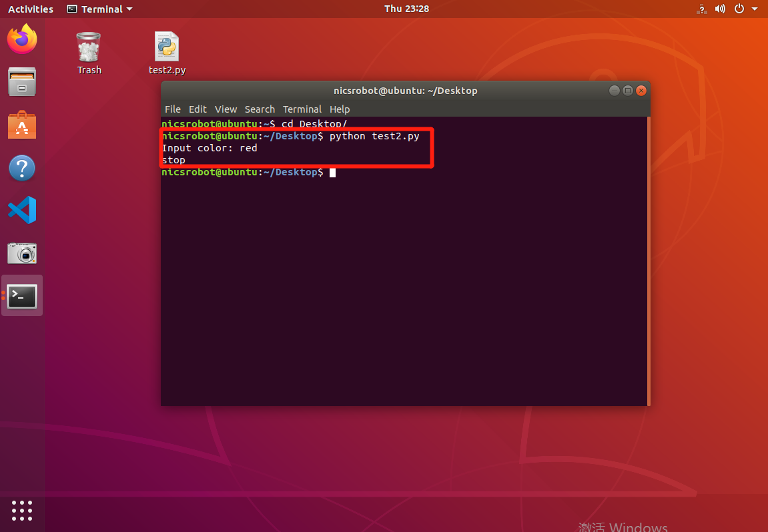Image resolution: width=768 pixels, height=532 pixels.
Task: Open the Screenshot camera app in dock
Action: tap(22, 253)
